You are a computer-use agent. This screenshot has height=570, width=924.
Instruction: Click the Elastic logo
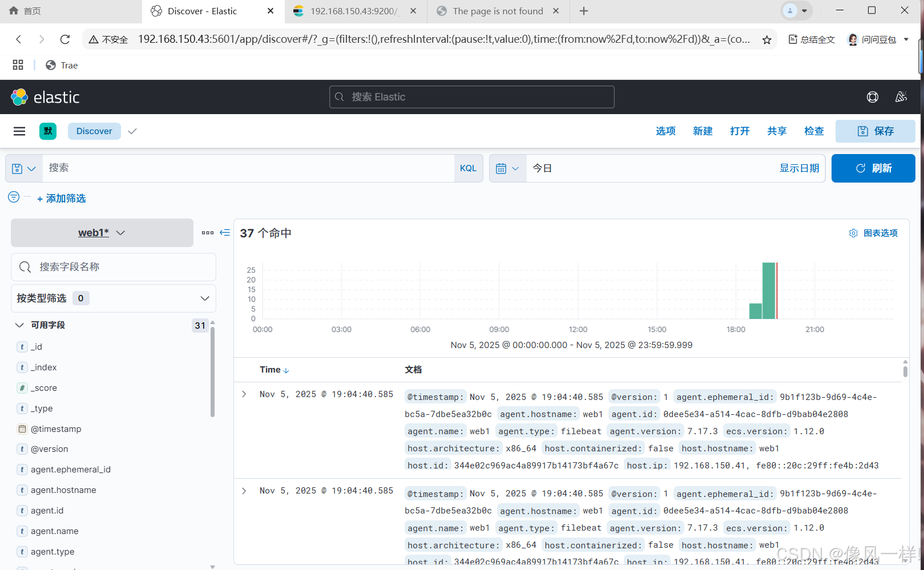pyautogui.click(x=46, y=97)
